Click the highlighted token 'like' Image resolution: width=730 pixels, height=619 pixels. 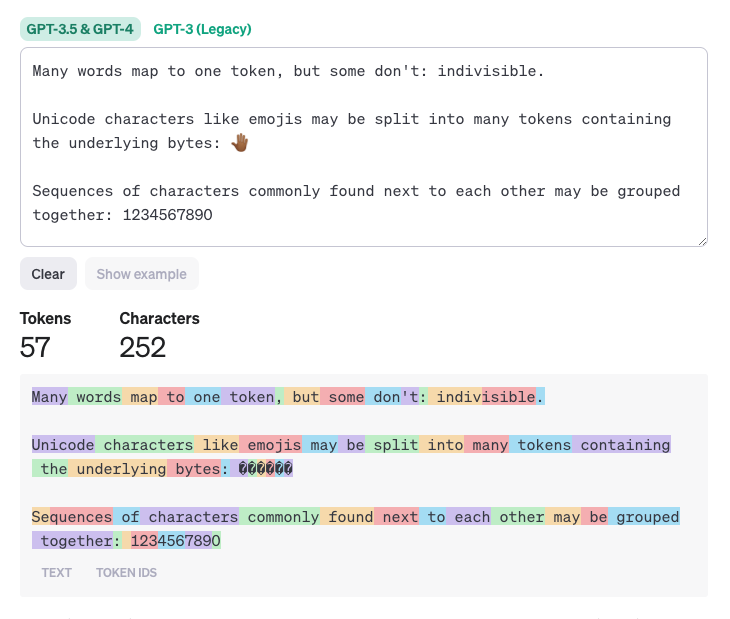(x=217, y=444)
